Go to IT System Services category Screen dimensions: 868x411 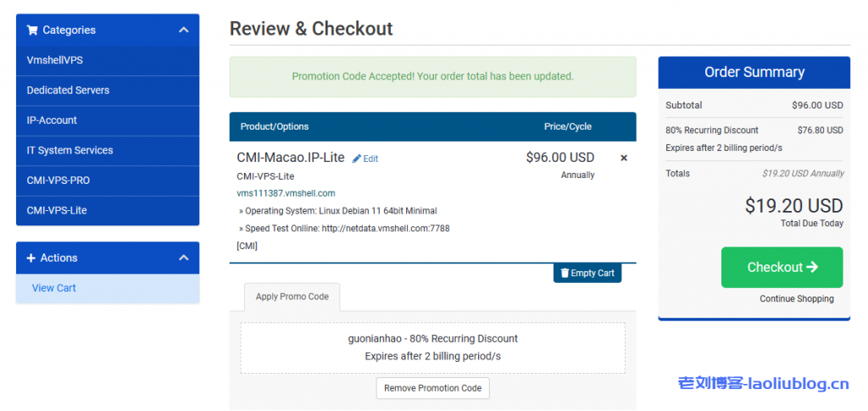70,151
